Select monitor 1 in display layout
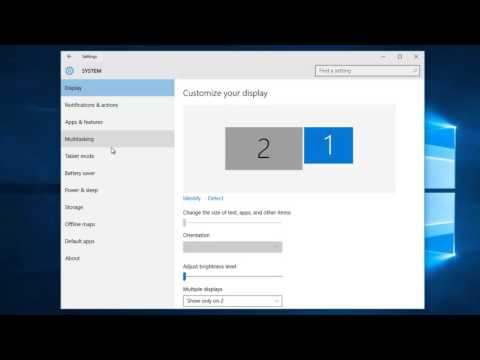Screen dimensions: 480x360 (328, 145)
